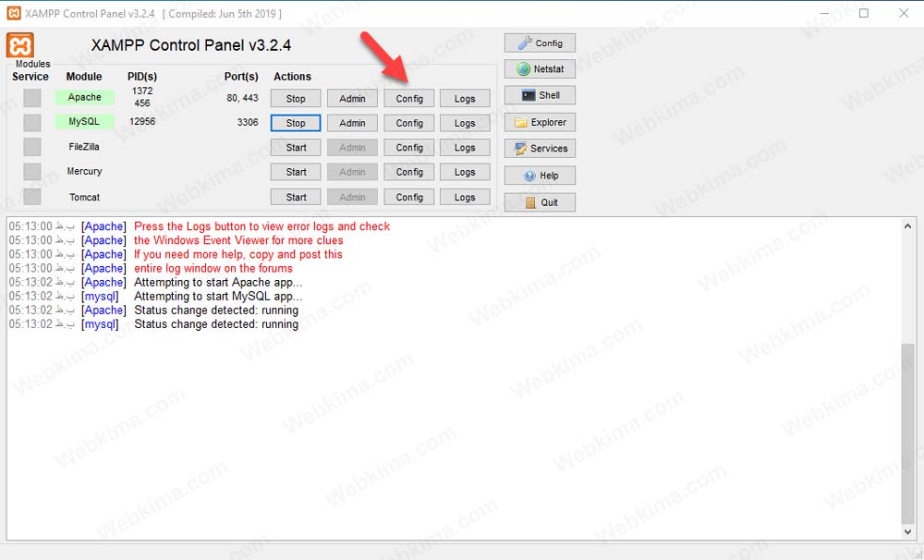Quit the XAMPP control panel
Screen dimensions: 924x560
pyautogui.click(x=540, y=202)
